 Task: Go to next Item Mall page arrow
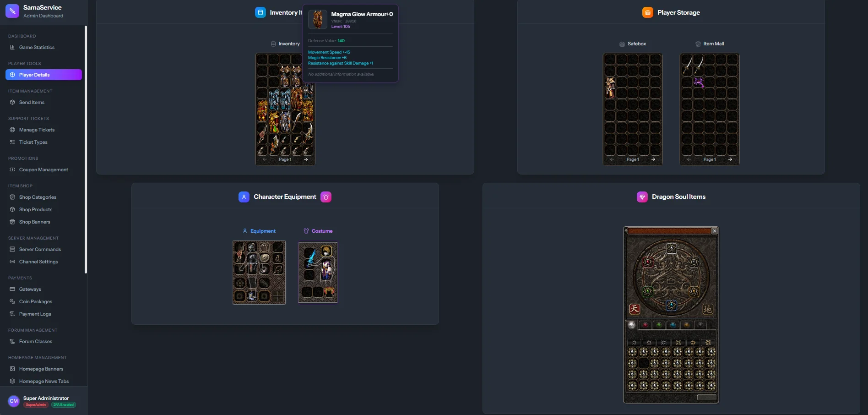coord(730,159)
